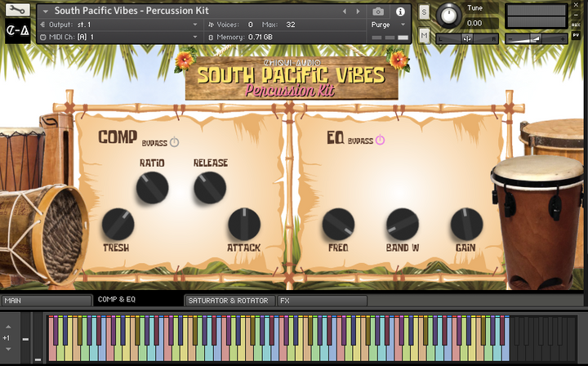The image size is (588, 366).
Task: Load next instrument with the right arrow
Action: coord(358,11)
